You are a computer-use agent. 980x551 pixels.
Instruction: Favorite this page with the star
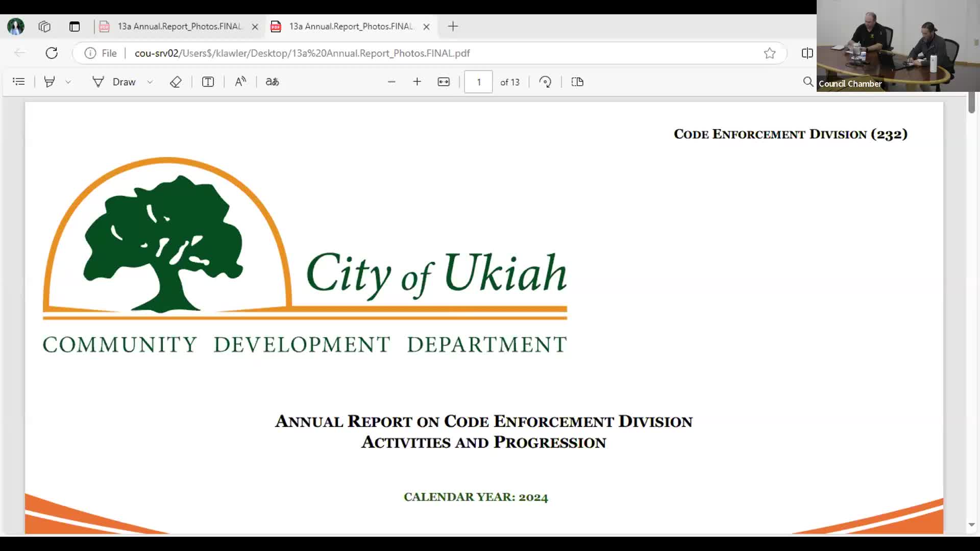click(770, 53)
